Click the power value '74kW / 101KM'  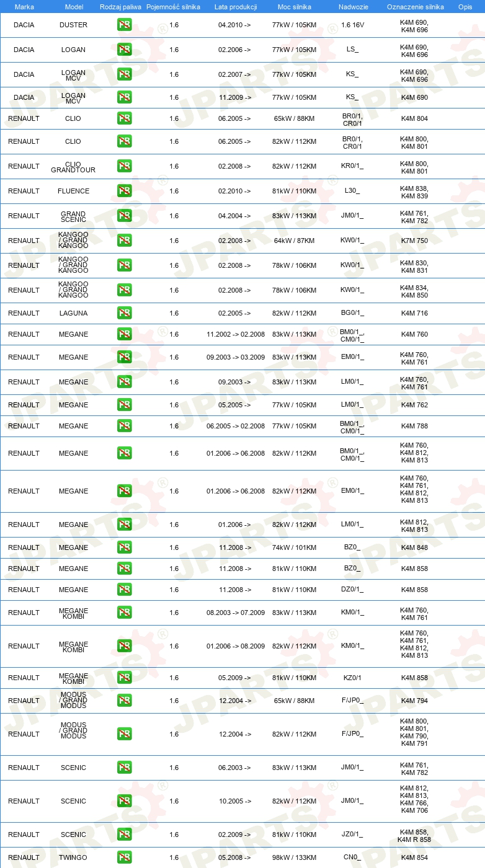[x=294, y=547]
